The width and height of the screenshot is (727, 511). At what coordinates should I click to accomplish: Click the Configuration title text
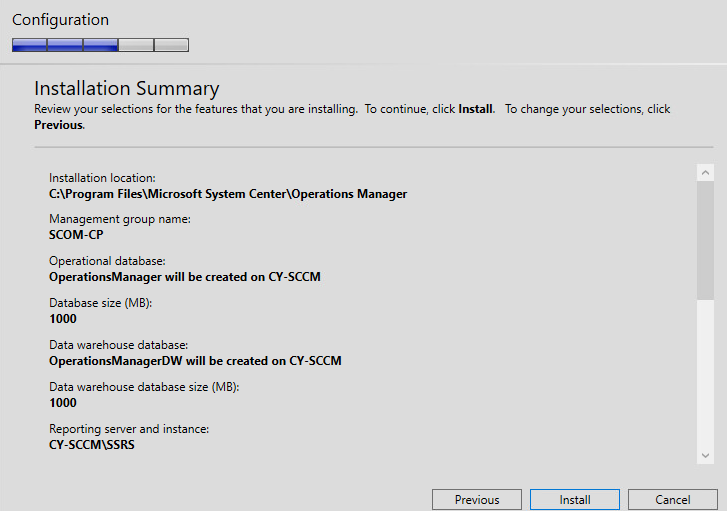(x=60, y=19)
